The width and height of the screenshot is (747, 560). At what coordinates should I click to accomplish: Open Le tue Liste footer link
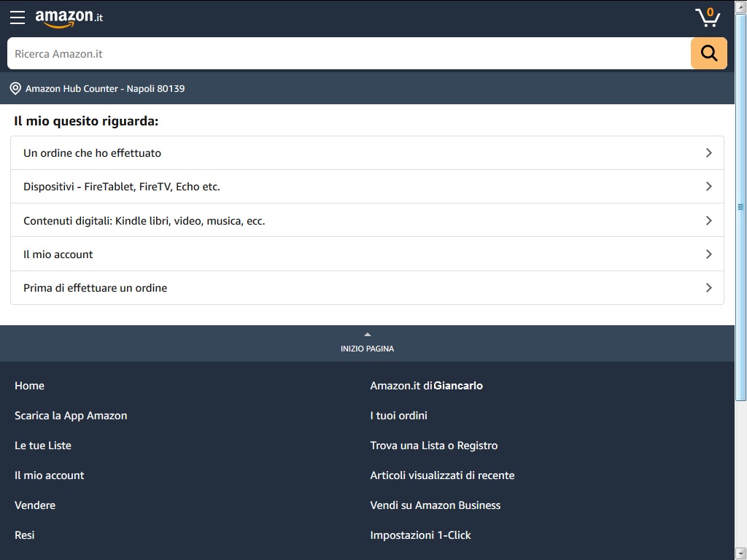pos(43,446)
